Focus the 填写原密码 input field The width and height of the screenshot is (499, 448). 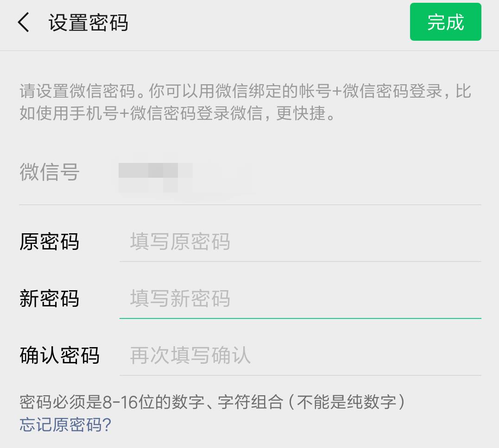click(300, 241)
